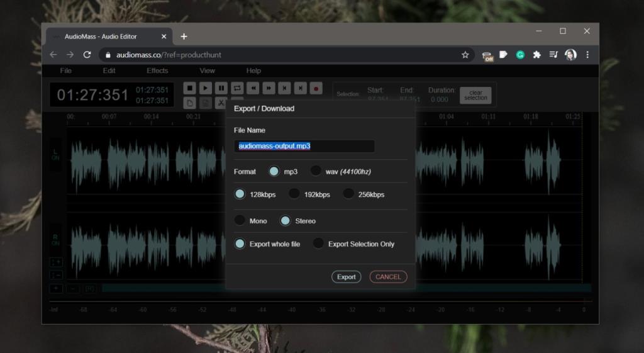Bookmark the page with the star icon
The height and width of the screenshot is (353, 644).
click(x=465, y=55)
